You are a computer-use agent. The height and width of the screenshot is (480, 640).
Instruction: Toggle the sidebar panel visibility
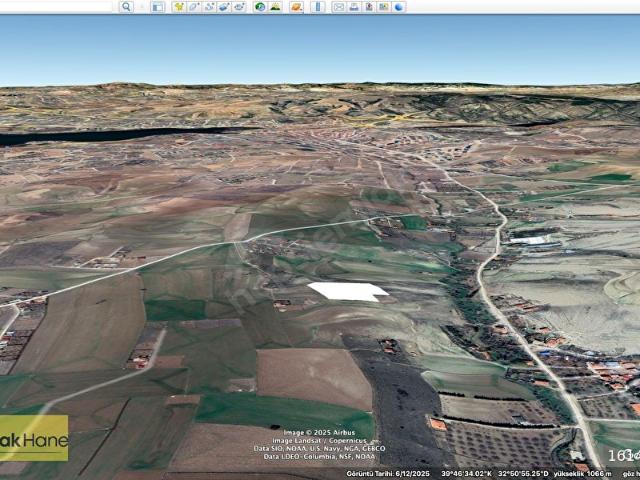click(157, 6)
